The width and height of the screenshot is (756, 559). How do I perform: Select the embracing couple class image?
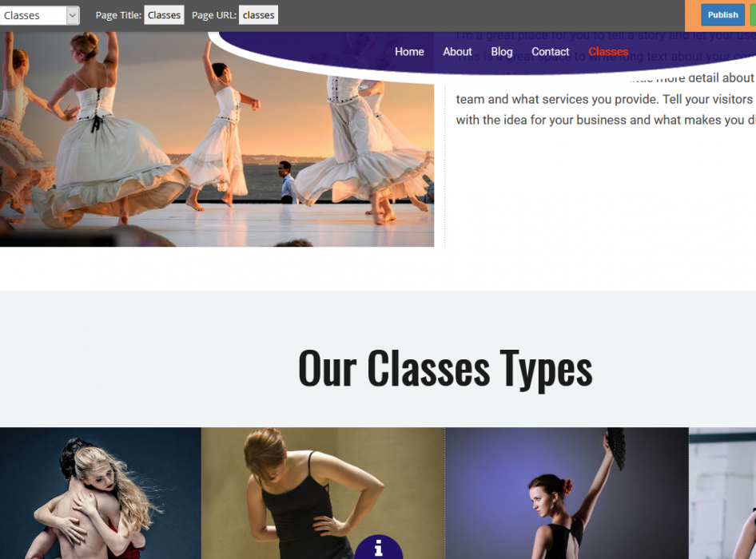pyautogui.click(x=100, y=493)
